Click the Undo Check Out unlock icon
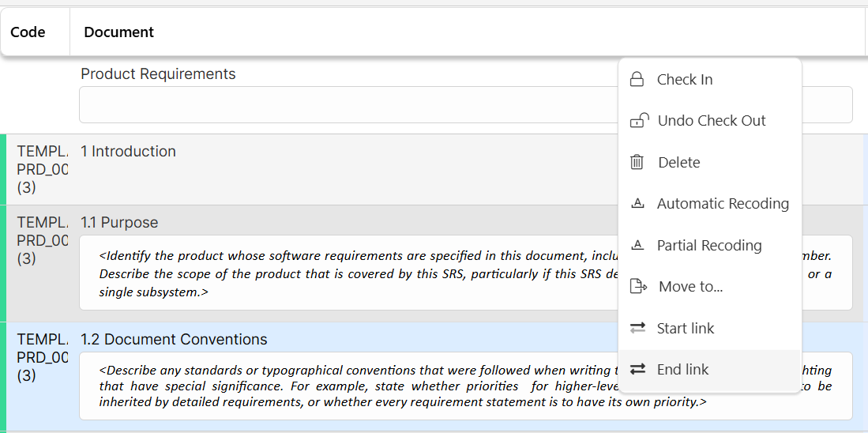Screen dimensions: 868x433 click(x=638, y=121)
